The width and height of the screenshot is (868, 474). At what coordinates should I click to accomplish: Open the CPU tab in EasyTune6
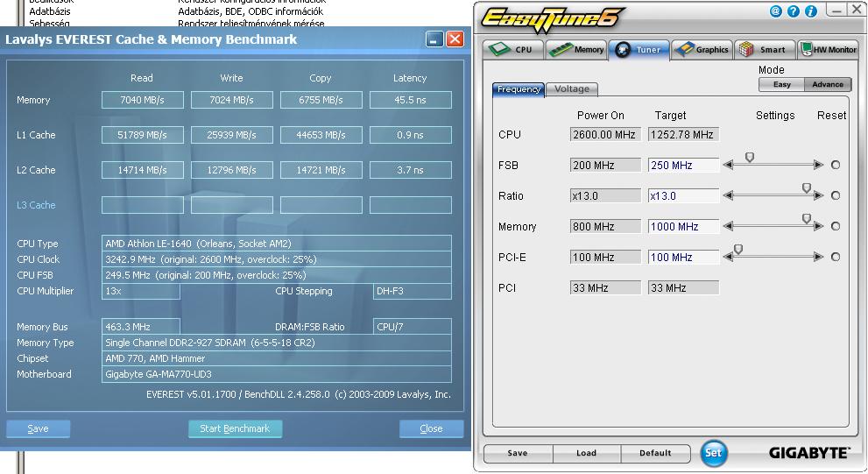(x=513, y=49)
